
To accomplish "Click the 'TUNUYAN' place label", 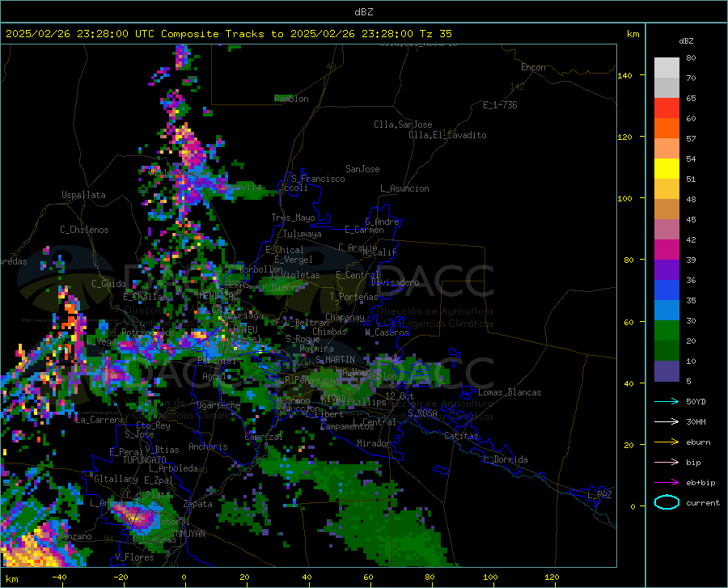I will [x=188, y=533].
